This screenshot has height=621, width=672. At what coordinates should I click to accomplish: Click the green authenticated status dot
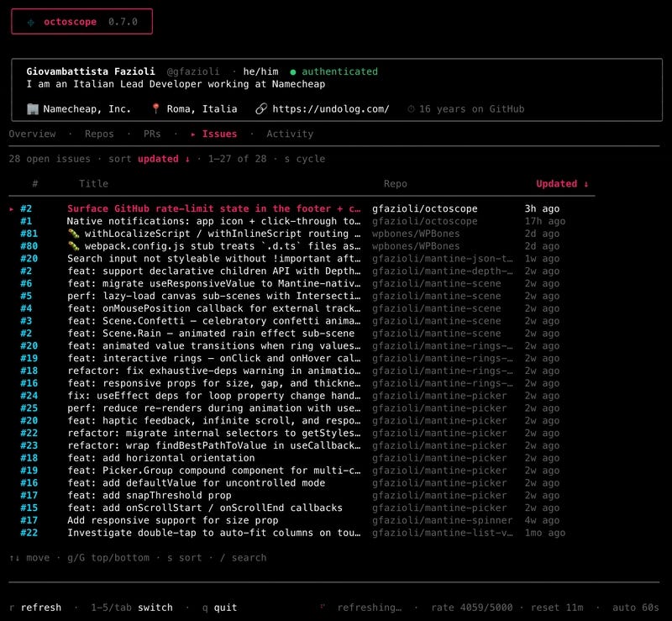point(292,72)
